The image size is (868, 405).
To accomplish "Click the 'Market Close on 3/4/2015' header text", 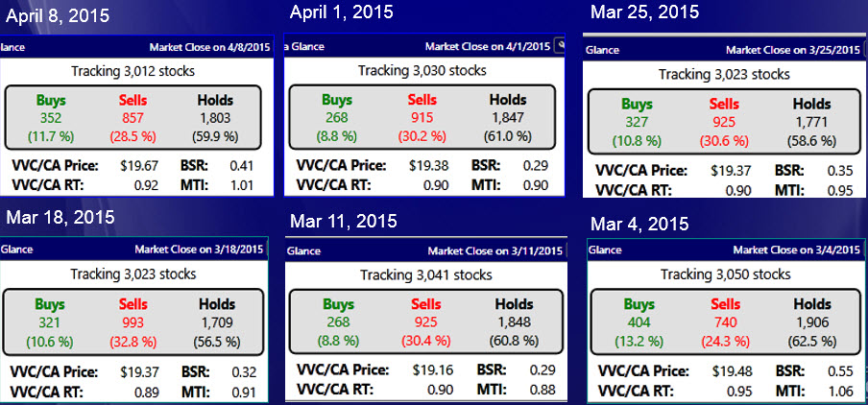I will point(797,250).
